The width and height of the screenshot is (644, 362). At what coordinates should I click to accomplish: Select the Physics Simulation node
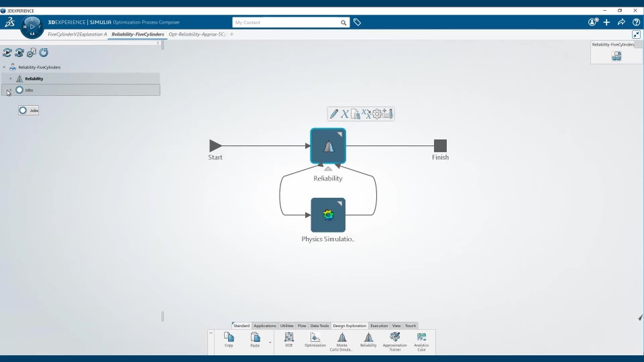(x=328, y=215)
